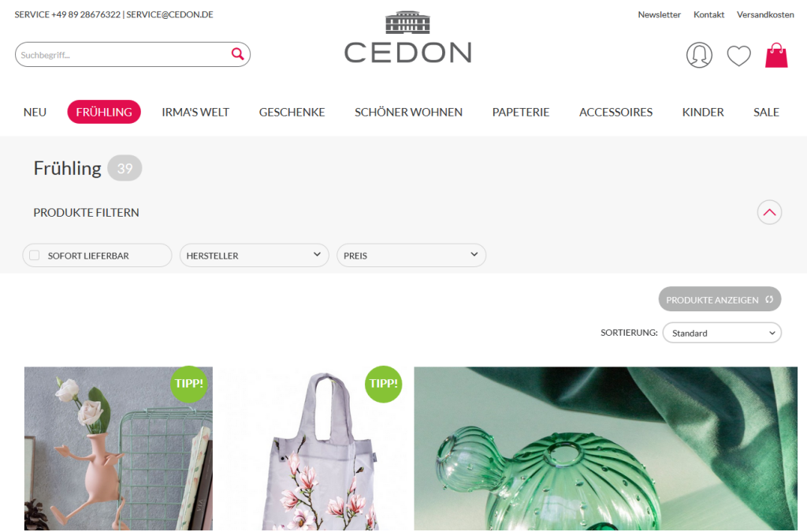This screenshot has height=532, width=807.
Task: Click the refresh icon in Produkte anzeigen
Action: (769, 299)
